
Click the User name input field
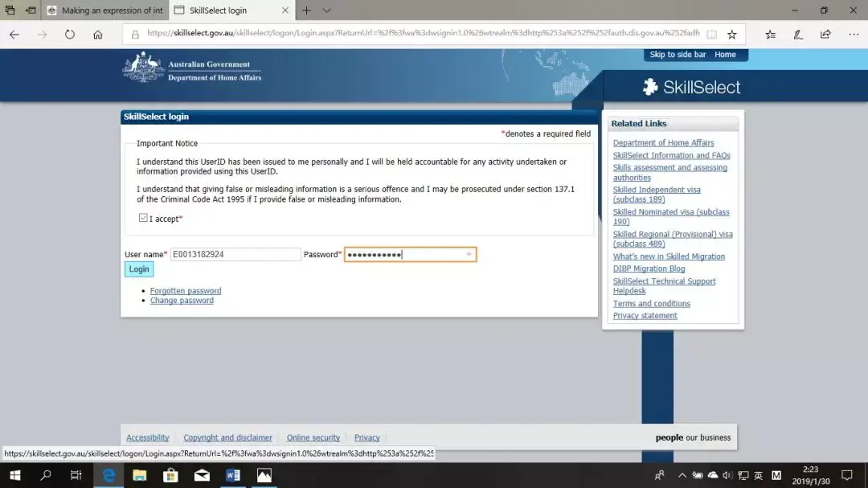point(235,254)
